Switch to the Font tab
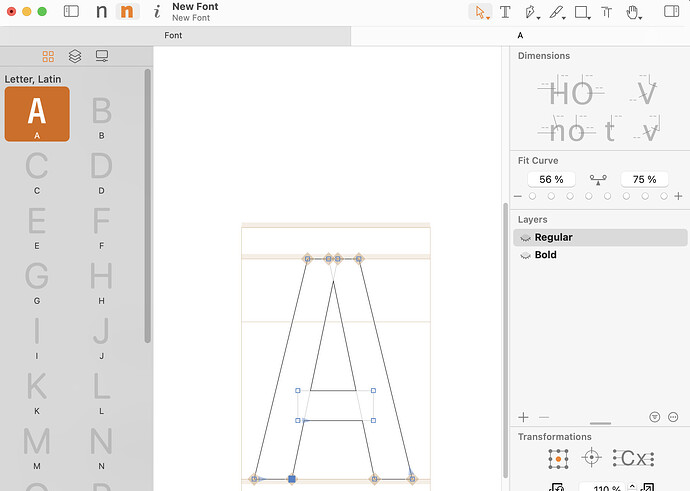Viewport: 690px width, 491px height. 173,36
